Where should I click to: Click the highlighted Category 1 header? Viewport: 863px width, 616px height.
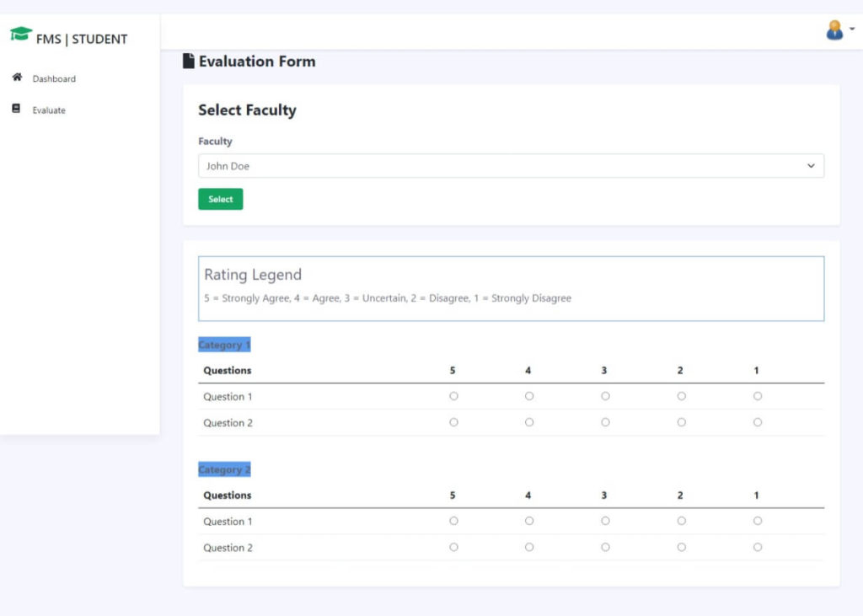pyautogui.click(x=224, y=344)
